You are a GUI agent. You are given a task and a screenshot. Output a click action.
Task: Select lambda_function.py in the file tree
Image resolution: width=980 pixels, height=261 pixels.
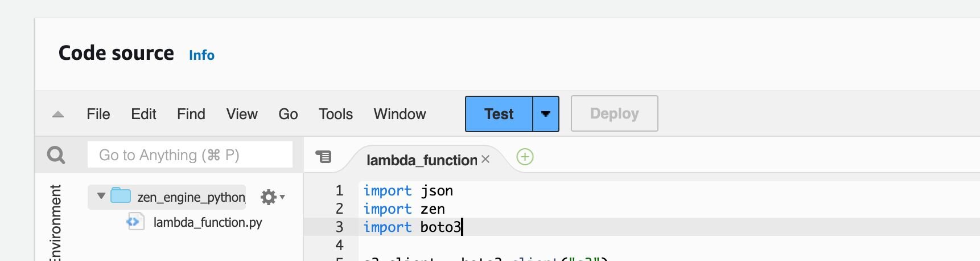(207, 222)
